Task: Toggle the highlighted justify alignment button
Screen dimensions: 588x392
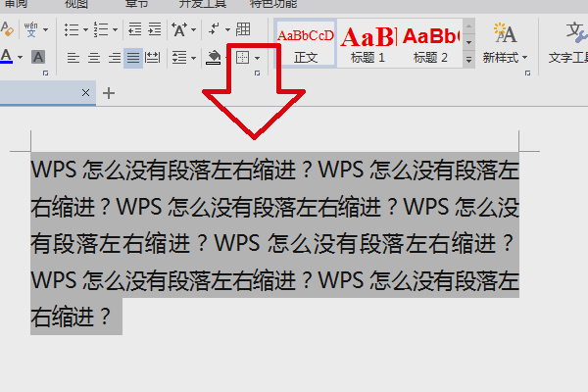Action: pyautogui.click(x=133, y=58)
